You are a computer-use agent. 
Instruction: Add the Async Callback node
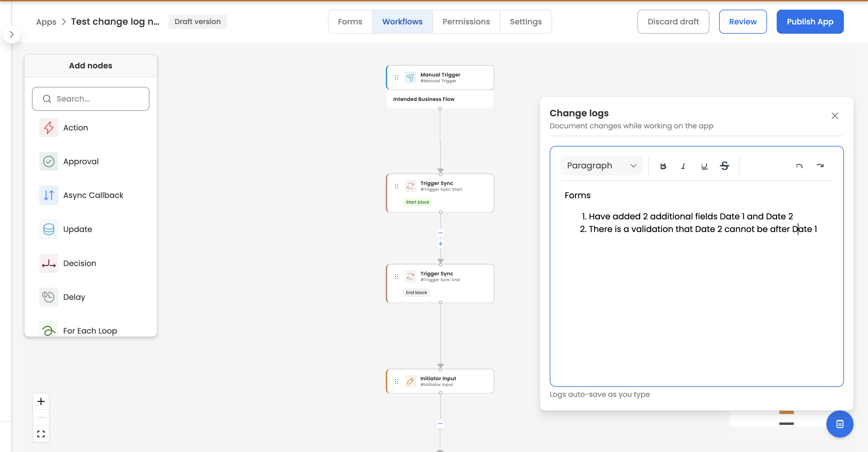coord(93,195)
